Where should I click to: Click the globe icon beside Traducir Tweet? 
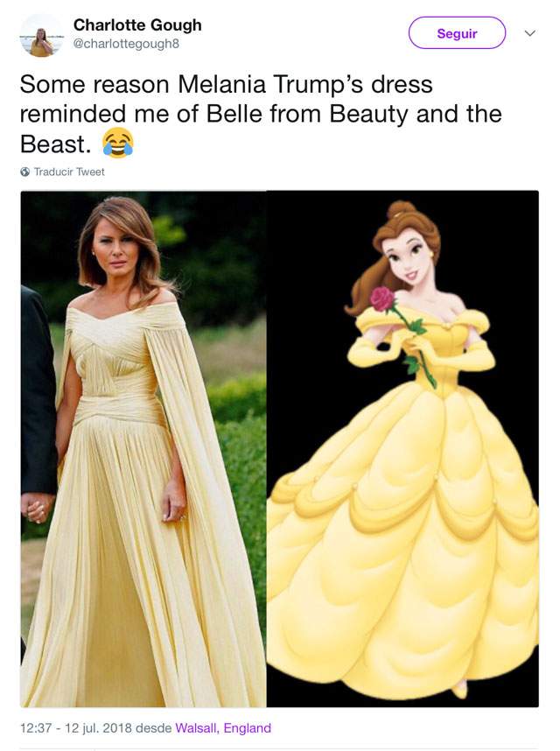24,172
